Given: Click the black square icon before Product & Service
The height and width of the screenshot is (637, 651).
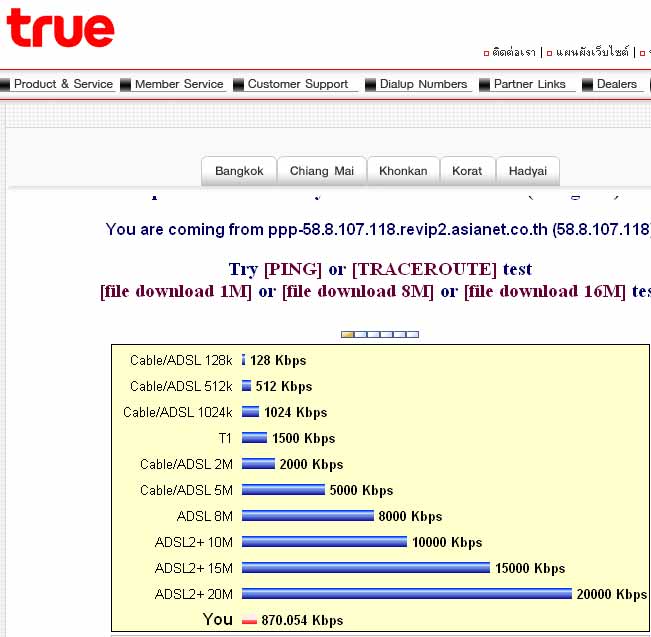Looking at the screenshot, I should 5,85.
